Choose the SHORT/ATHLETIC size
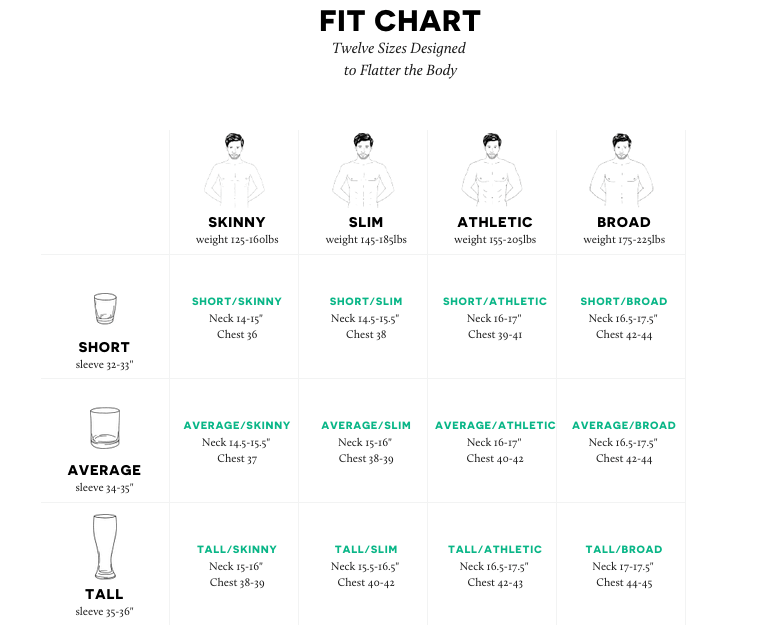 tap(495, 301)
